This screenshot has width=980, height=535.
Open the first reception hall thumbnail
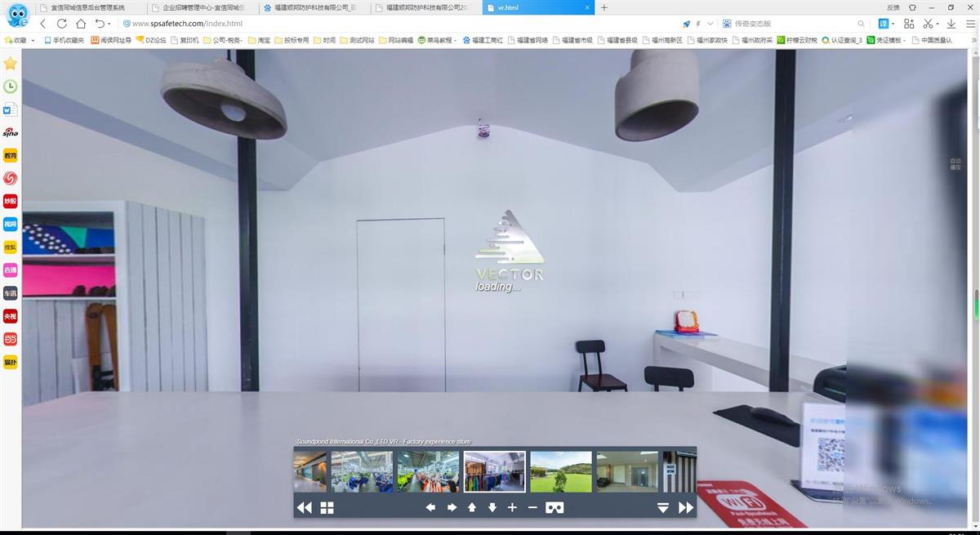(x=310, y=471)
